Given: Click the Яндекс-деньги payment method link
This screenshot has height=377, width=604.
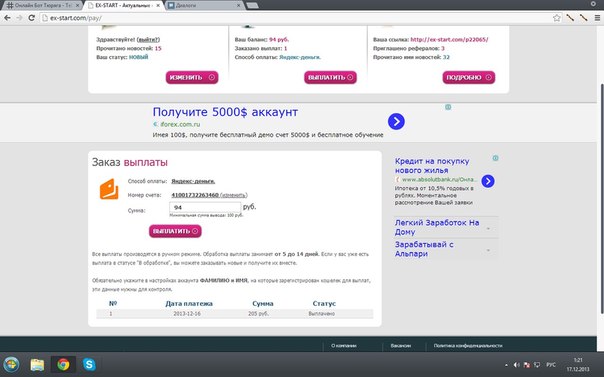Looking at the screenshot, I should (x=193, y=181).
